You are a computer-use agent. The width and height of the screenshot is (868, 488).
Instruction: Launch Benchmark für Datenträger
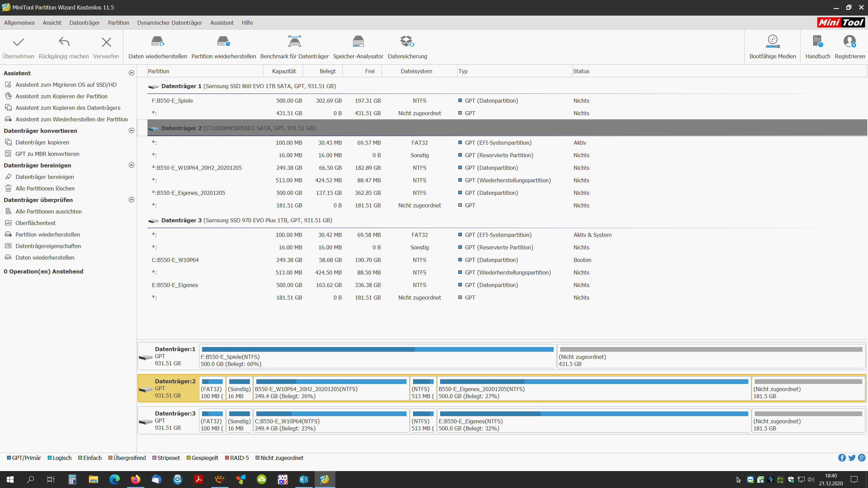pos(294,42)
